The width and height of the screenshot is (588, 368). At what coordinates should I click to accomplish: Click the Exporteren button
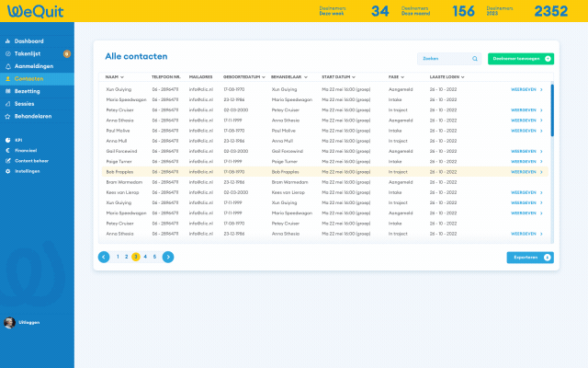pos(530,258)
